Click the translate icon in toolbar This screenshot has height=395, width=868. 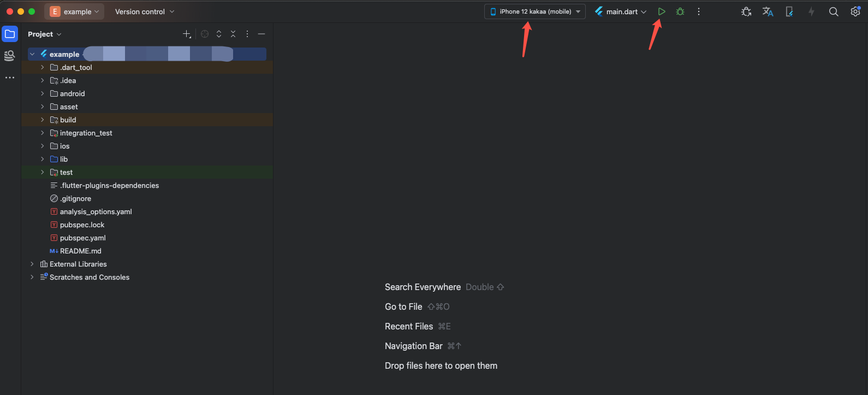coord(768,11)
